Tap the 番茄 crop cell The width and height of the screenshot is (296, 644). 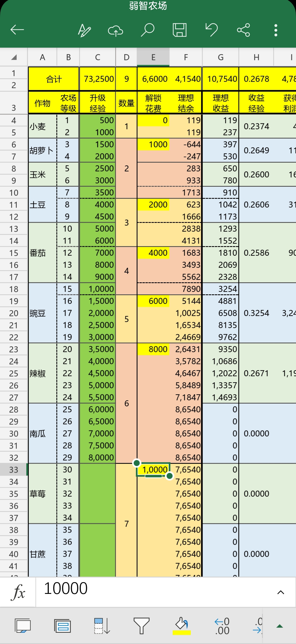pos(42,253)
